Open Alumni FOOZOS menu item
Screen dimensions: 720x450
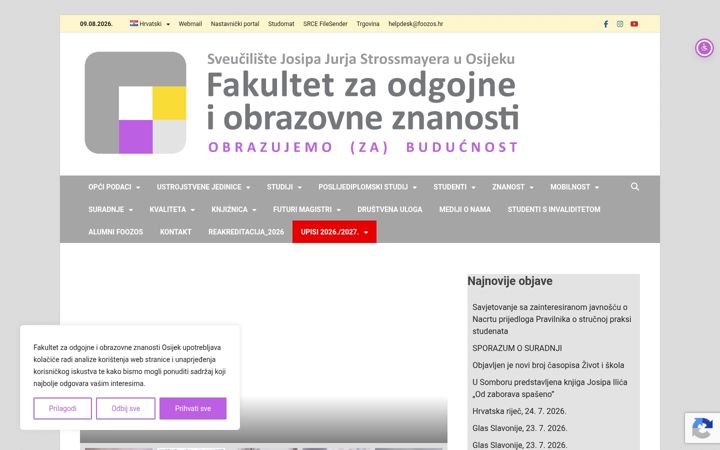(116, 232)
